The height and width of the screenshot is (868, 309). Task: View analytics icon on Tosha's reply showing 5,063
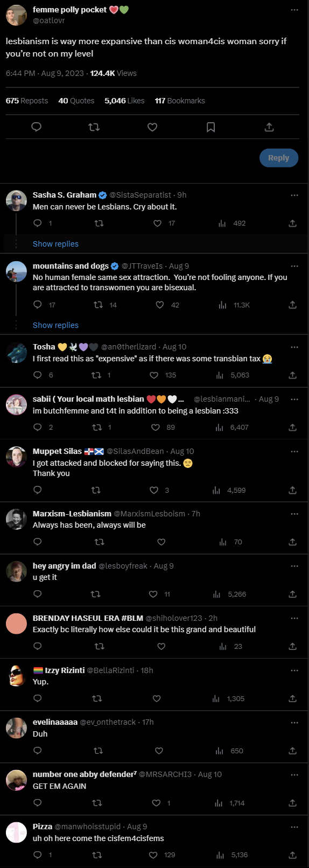tap(220, 375)
